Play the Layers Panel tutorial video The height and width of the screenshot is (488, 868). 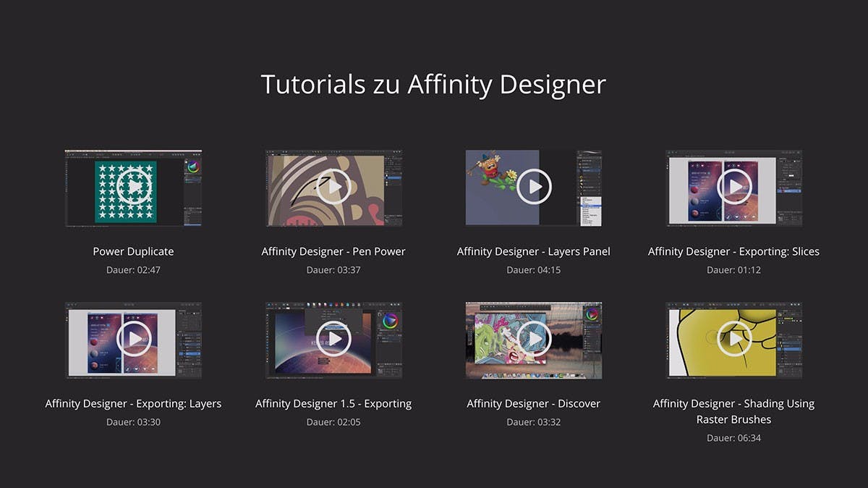point(534,188)
